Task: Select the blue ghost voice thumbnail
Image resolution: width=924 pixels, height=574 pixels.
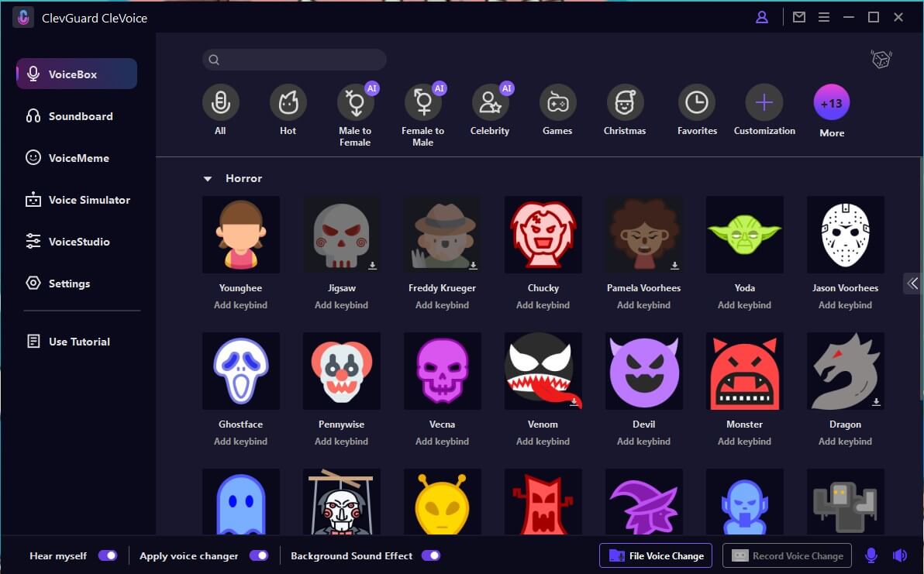Action: [241, 502]
